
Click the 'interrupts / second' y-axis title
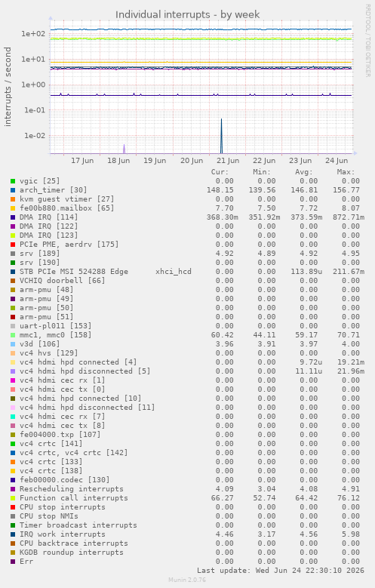[x=8, y=87]
